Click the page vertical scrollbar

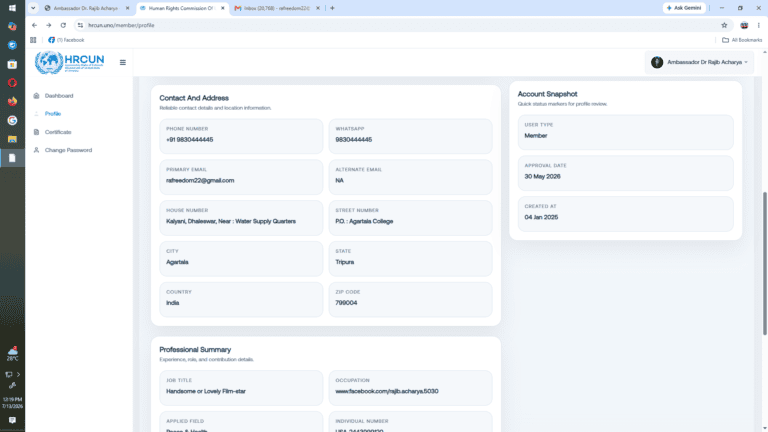(765, 264)
